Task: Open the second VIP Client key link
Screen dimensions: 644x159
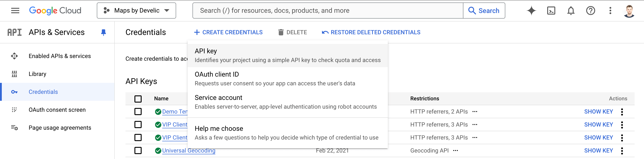Action: (175, 138)
